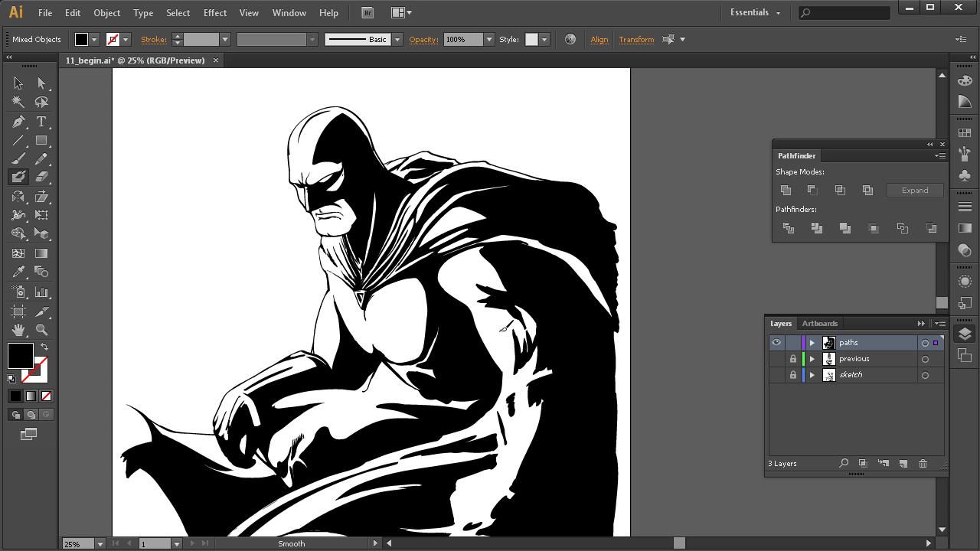
Task: Expand the previous layer
Action: point(812,359)
